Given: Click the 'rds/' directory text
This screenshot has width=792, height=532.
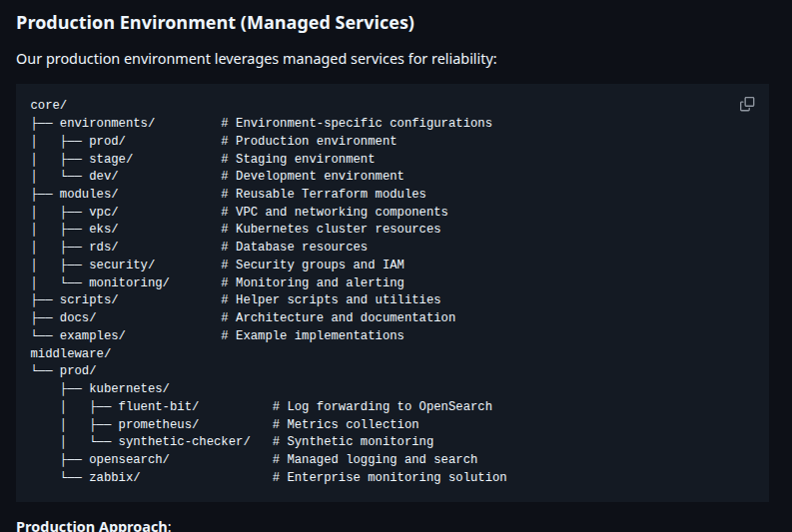Looking at the screenshot, I should [104, 247].
